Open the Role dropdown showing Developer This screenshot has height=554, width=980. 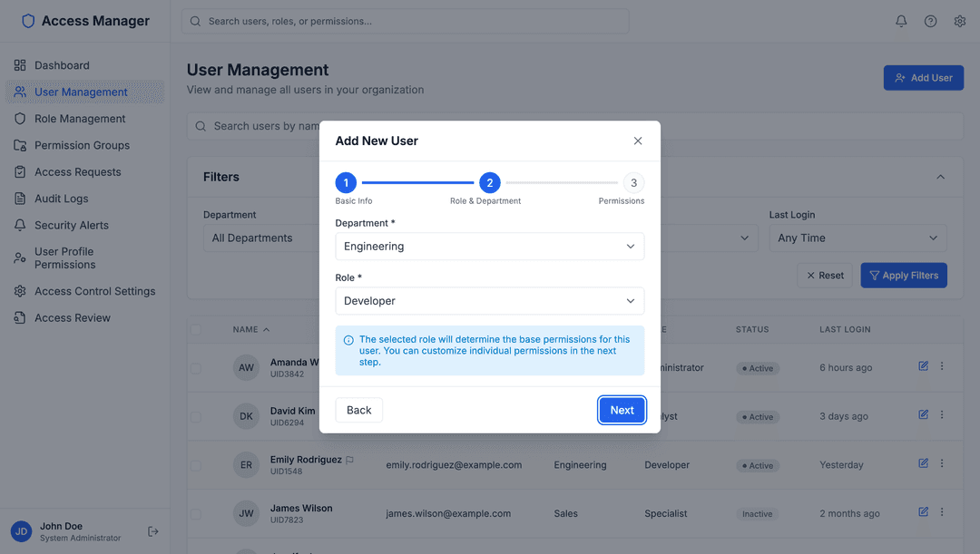[x=489, y=300]
